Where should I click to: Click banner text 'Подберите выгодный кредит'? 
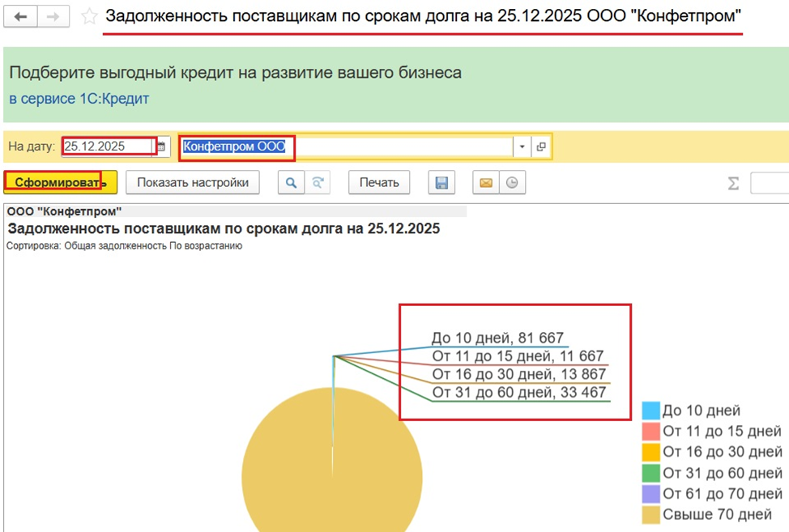click(x=236, y=72)
